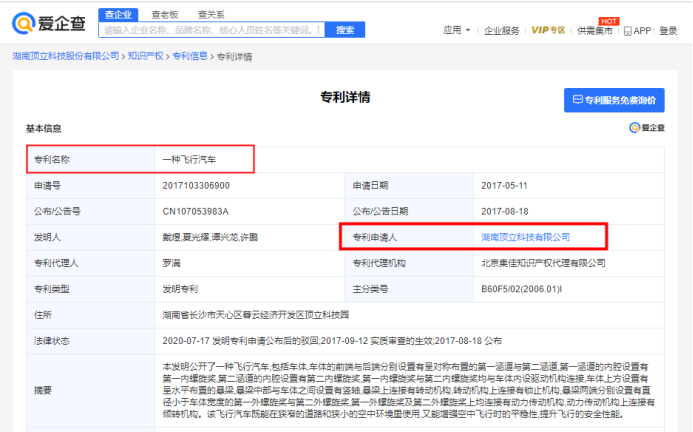Select the 摘要 abstract paragraph
693x432 pixels.
click(408, 390)
